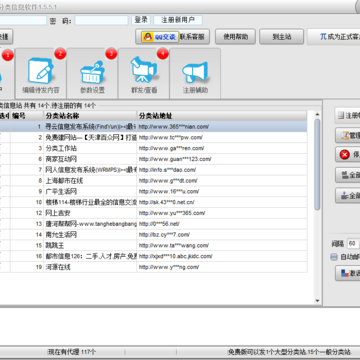Open the 注册辅助 tab with megaphone icon
360x360 pixels.
[x=195, y=73]
